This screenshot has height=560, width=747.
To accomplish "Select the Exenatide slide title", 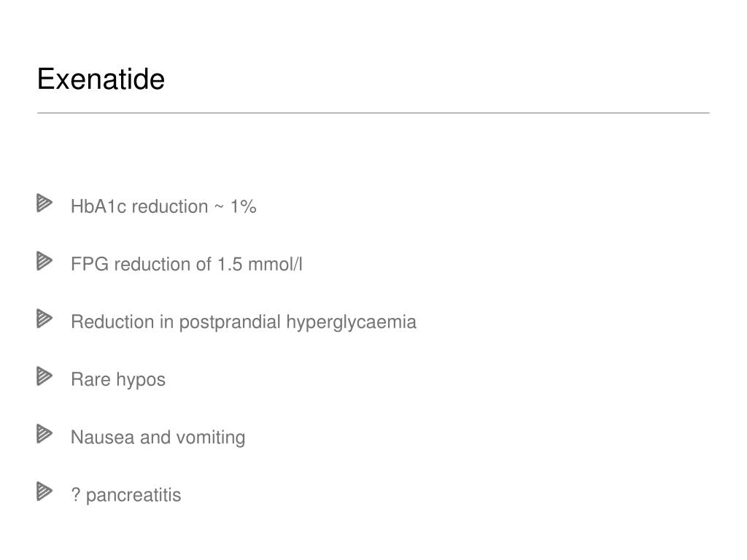I will point(101,79).
